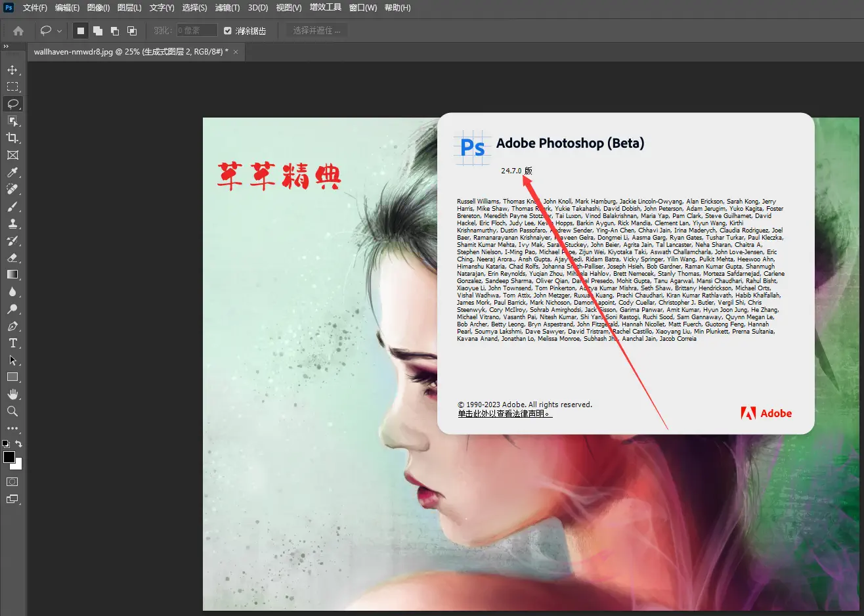
Task: Close the wallhaven-nmwdr8.jpg document tab
Action: [x=236, y=51]
